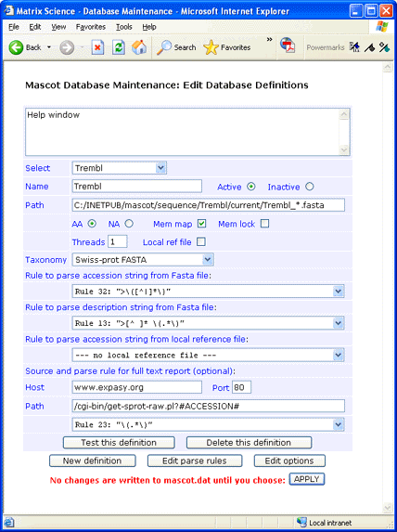Click the Powermarks pin icon
The width and height of the screenshot is (397, 532).
pyautogui.click(x=369, y=47)
